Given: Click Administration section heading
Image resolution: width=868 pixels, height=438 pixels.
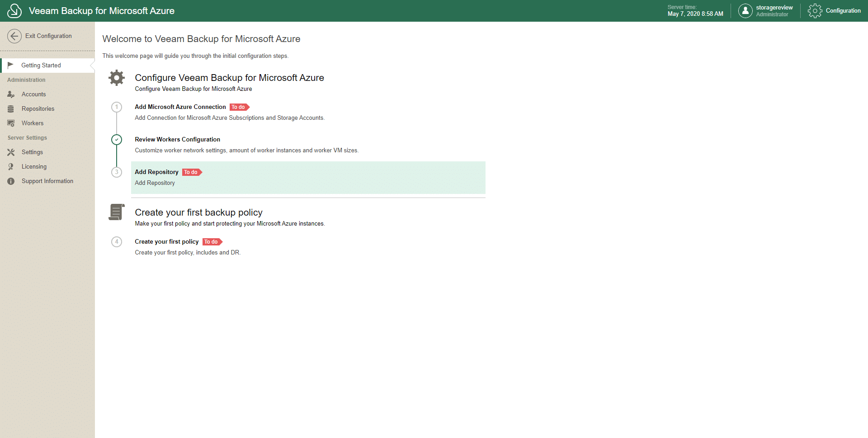Looking at the screenshot, I should 26,80.
